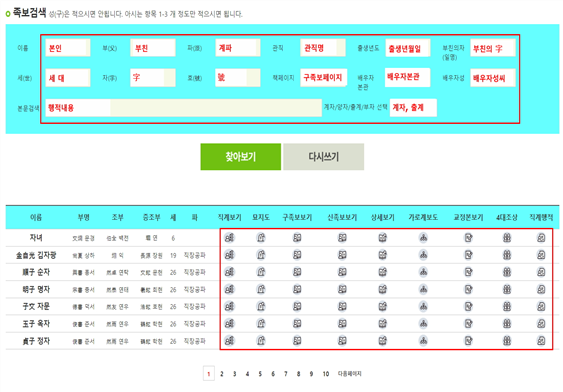Open 직계보기 icon for 정자 row

point(229,341)
